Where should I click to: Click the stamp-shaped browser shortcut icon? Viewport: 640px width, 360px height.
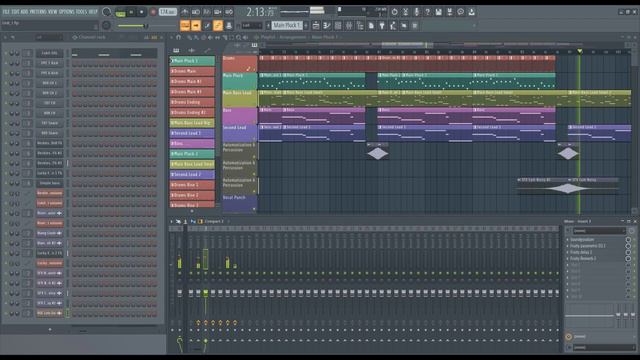pos(229,26)
